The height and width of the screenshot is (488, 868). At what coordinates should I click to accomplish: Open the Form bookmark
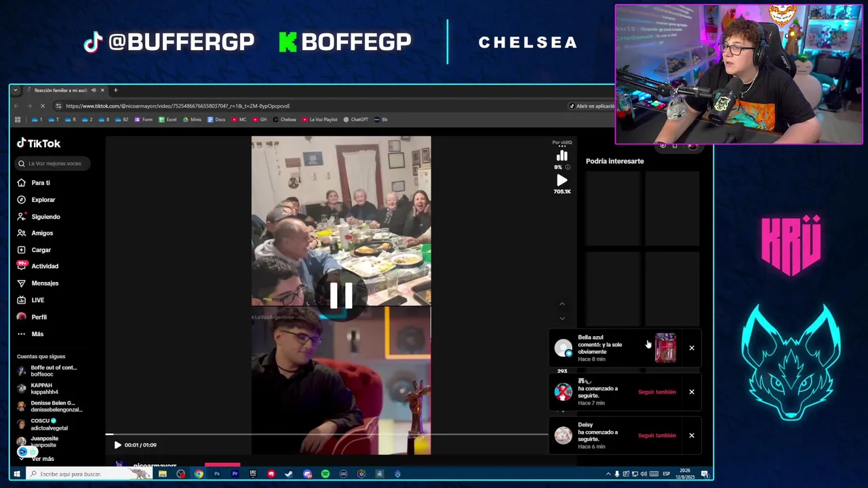144,120
